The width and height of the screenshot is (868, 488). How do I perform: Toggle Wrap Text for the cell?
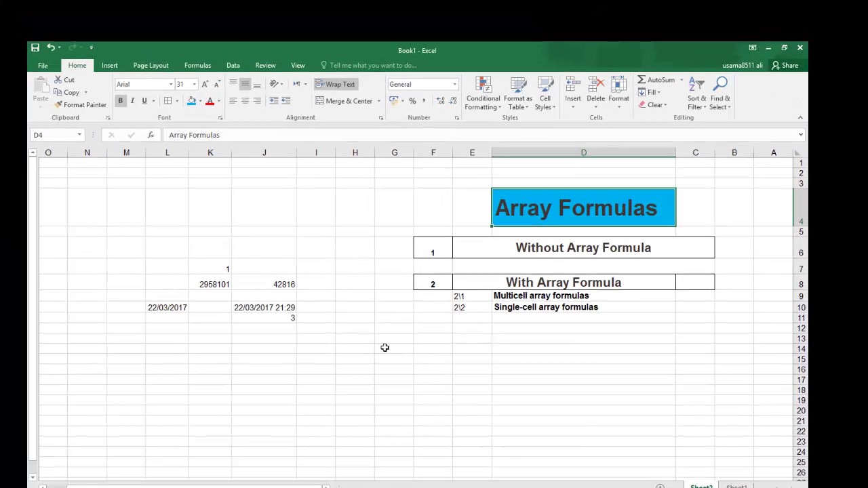[x=335, y=84]
